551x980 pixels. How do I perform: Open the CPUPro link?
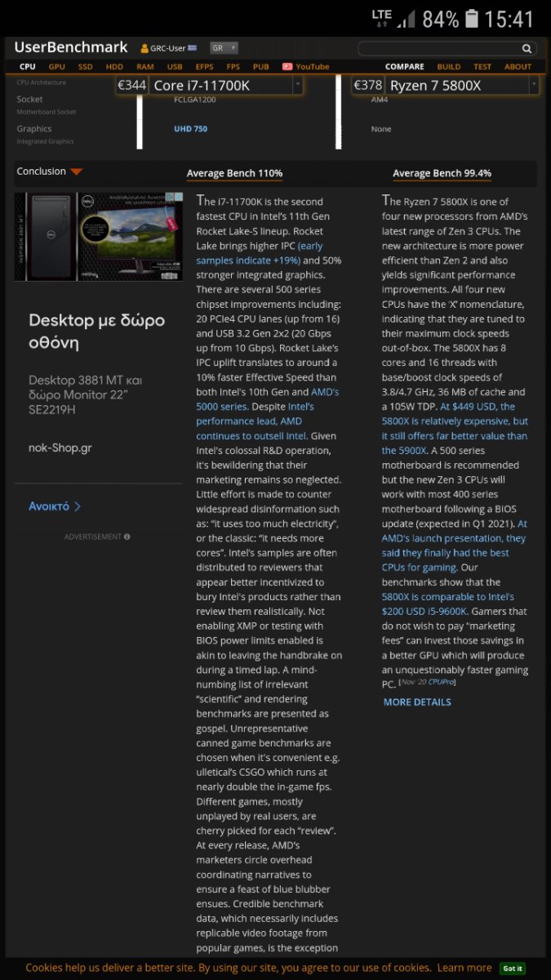point(441,682)
